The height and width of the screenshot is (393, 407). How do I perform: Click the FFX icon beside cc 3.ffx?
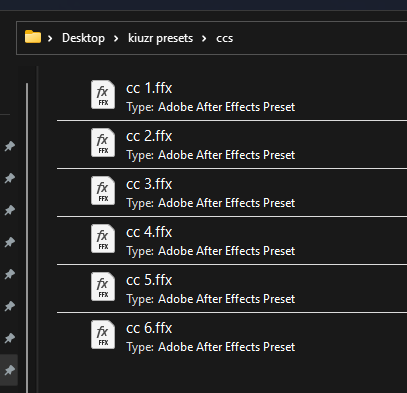pos(103,191)
